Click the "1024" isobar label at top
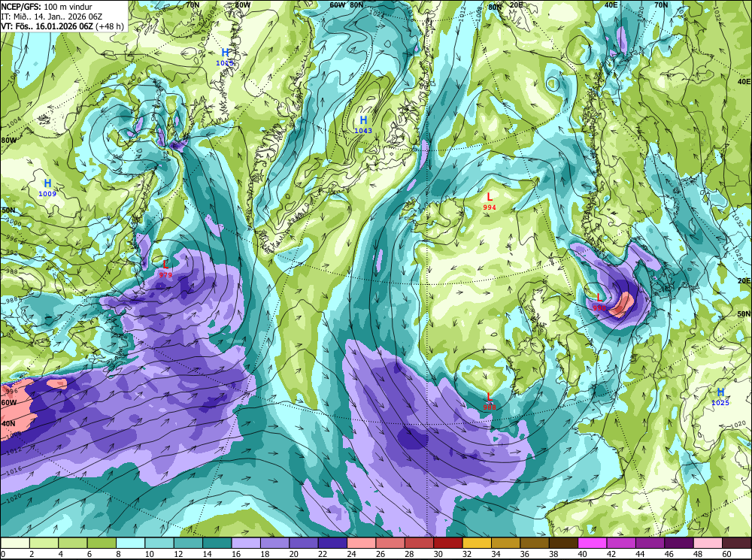Image resolution: width=752 pixels, height=560 pixels. point(378,14)
